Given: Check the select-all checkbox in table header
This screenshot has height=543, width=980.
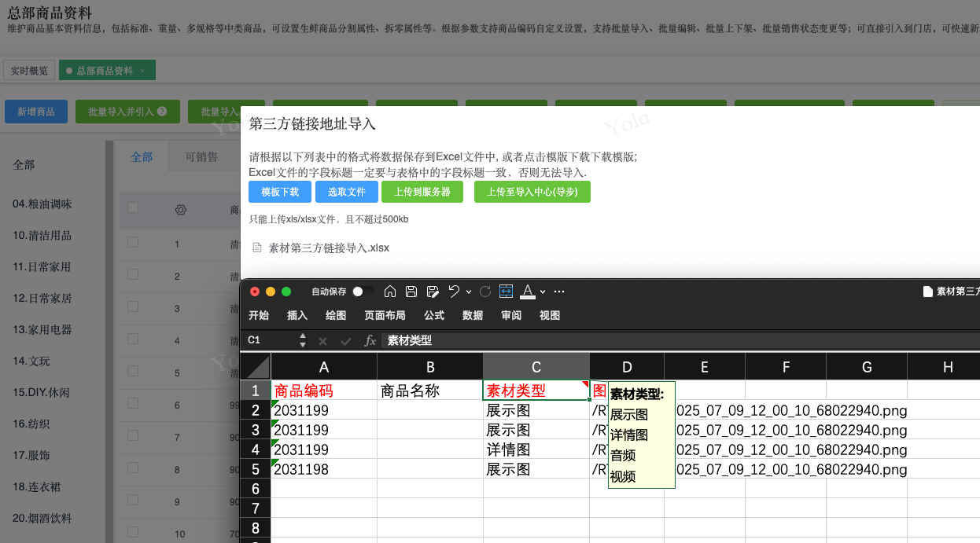Looking at the screenshot, I should pyautogui.click(x=133, y=208).
